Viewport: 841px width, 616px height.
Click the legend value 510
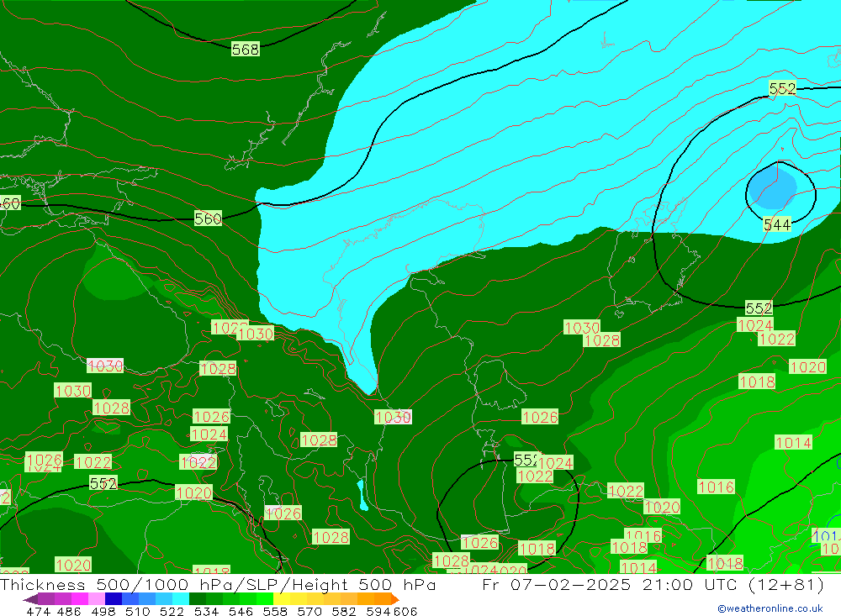(x=138, y=611)
